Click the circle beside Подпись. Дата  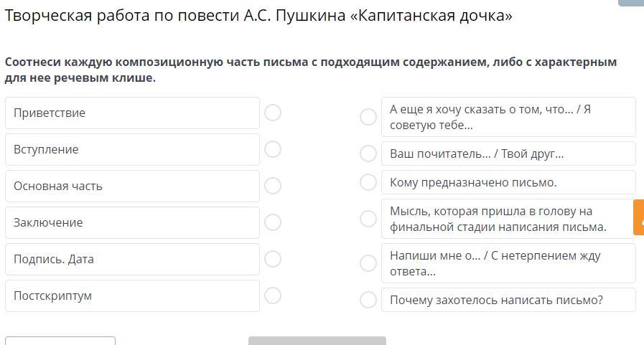[273, 259]
